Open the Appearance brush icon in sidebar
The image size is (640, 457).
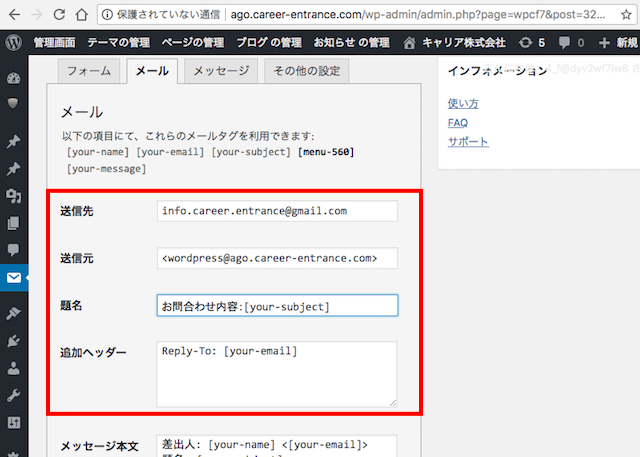point(13,313)
